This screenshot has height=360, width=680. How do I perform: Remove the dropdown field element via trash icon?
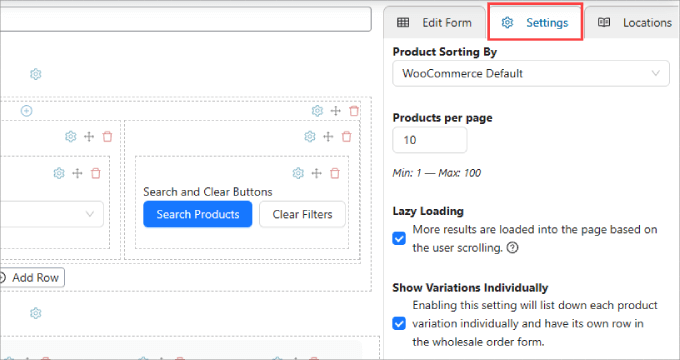point(95,173)
